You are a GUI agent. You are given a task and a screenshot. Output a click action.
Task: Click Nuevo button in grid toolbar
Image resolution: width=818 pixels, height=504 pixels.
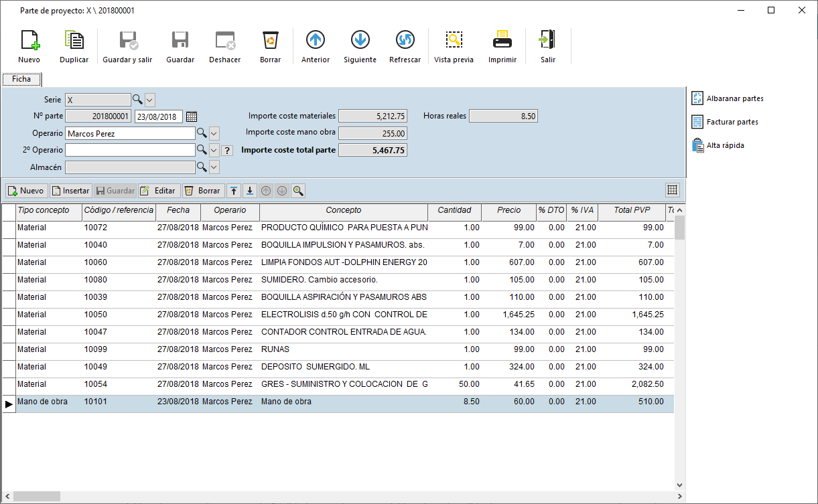pos(26,191)
